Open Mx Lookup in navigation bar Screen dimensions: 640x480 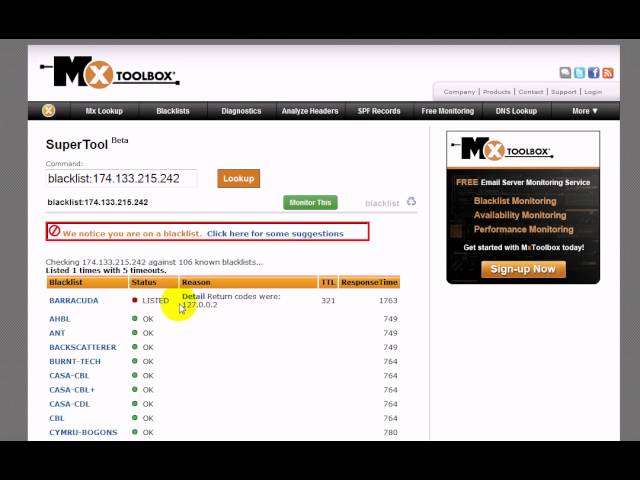pyautogui.click(x=104, y=111)
